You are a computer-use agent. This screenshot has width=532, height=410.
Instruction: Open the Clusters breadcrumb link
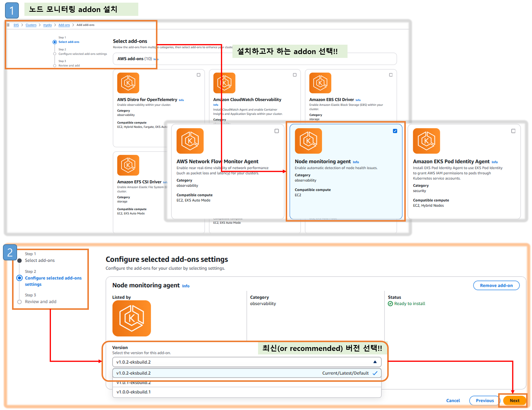point(31,25)
